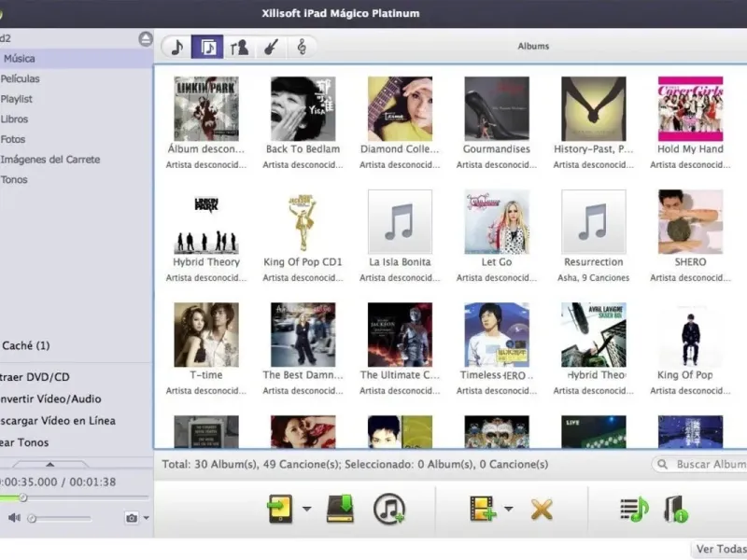Click the copy to computer icon
The height and width of the screenshot is (560, 747).
[x=340, y=509]
